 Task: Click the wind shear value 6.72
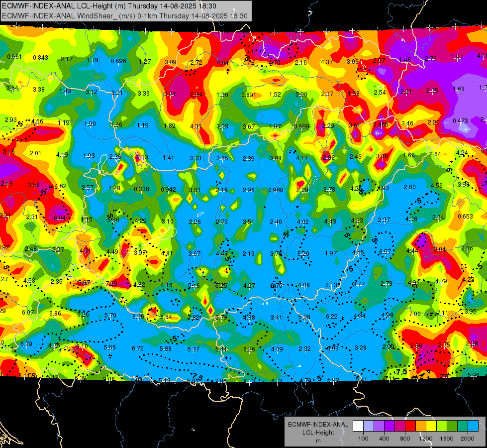point(138,348)
